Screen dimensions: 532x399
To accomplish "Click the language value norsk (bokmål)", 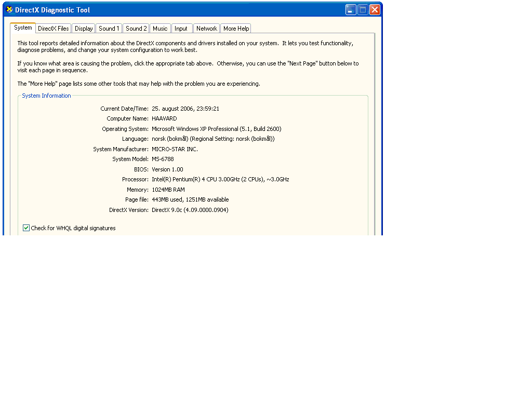I will [213, 139].
